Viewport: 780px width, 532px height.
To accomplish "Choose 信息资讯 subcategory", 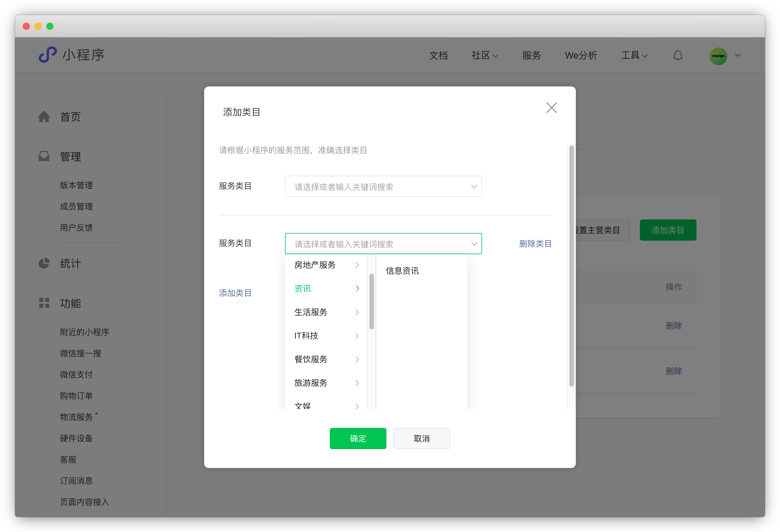I will 402,271.
